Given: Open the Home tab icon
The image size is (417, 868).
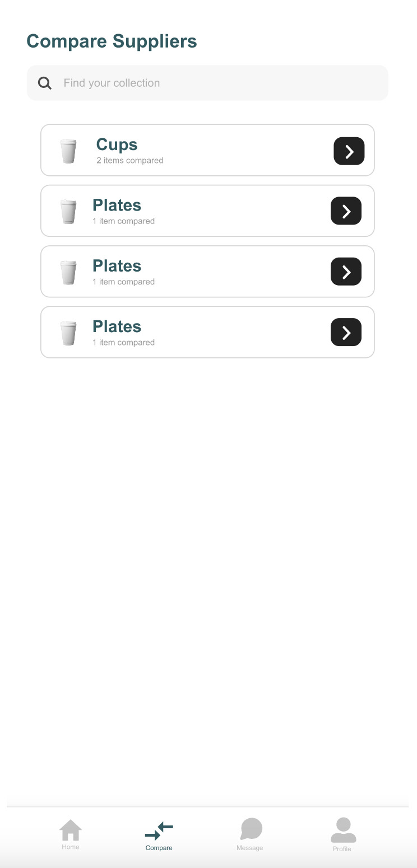Looking at the screenshot, I should [71, 830].
